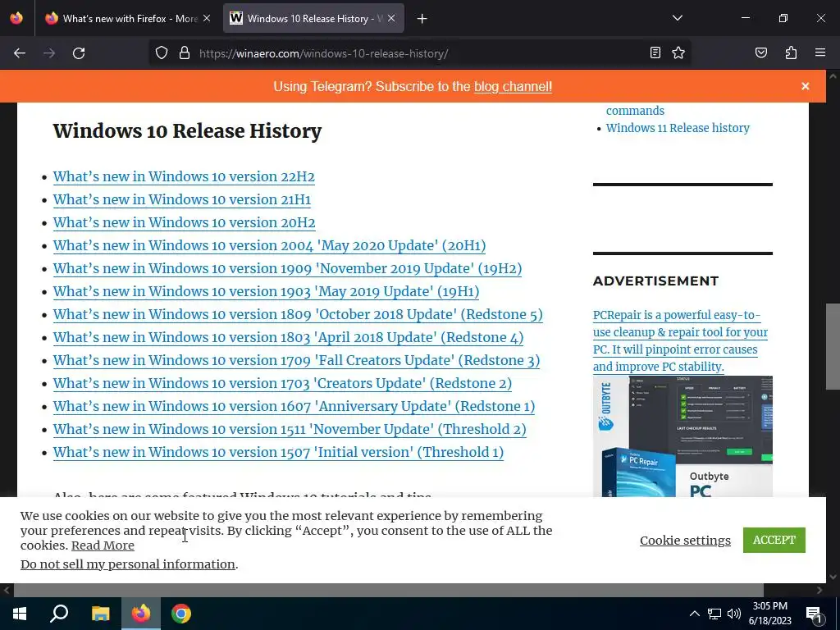Show hidden system tray icons chevron
Image resolution: width=840 pixels, height=630 pixels.
694,614
